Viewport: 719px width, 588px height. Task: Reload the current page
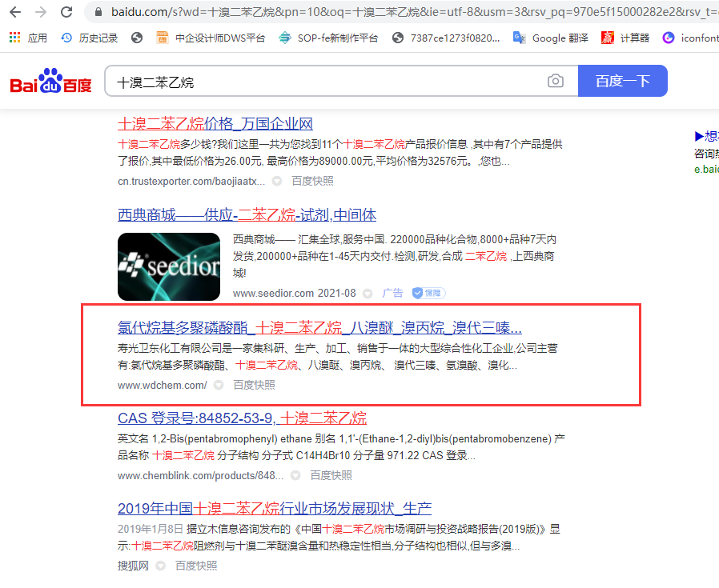tap(66, 12)
